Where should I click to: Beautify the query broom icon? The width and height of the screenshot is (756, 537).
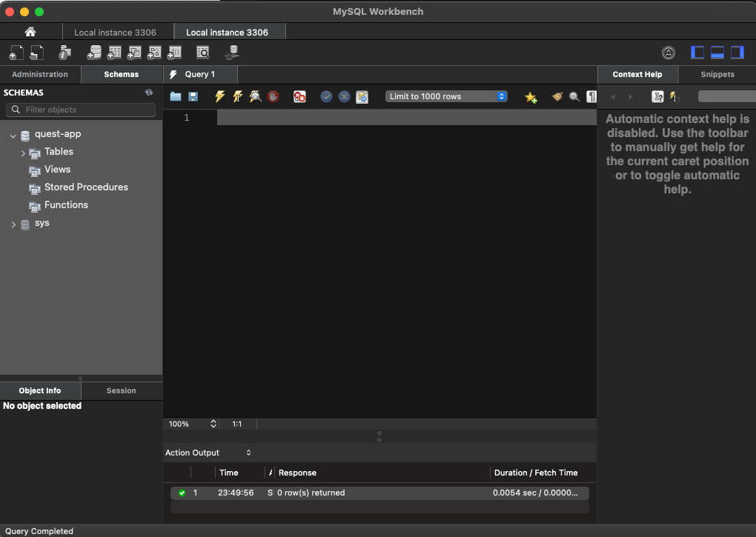coord(557,97)
